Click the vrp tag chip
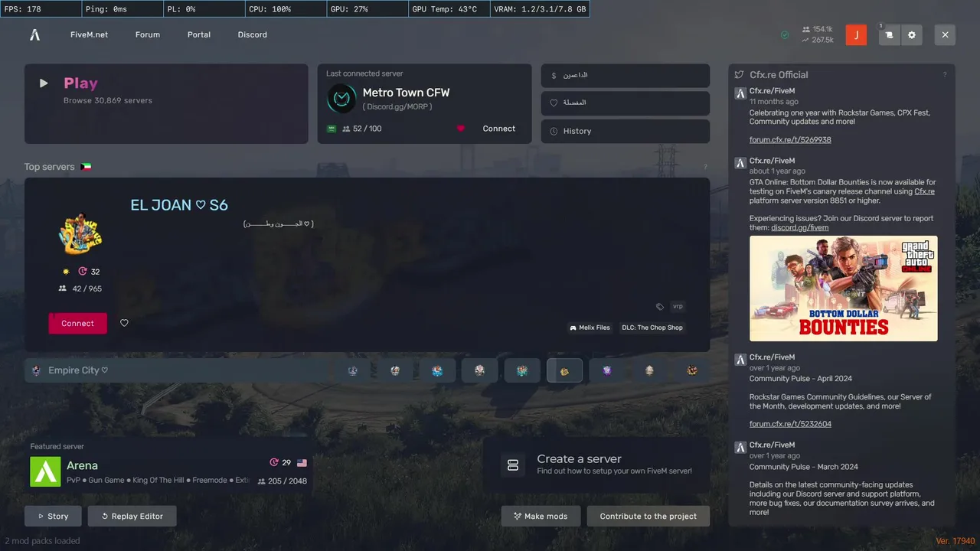 click(x=678, y=307)
